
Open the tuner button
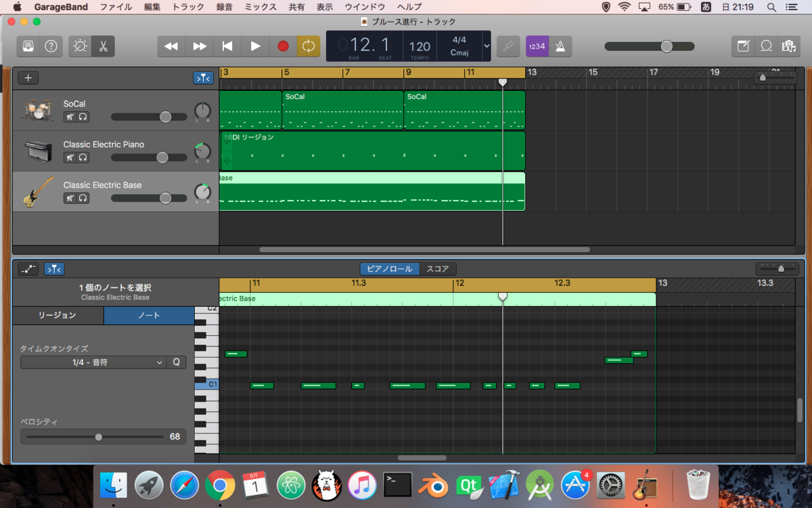(x=508, y=46)
